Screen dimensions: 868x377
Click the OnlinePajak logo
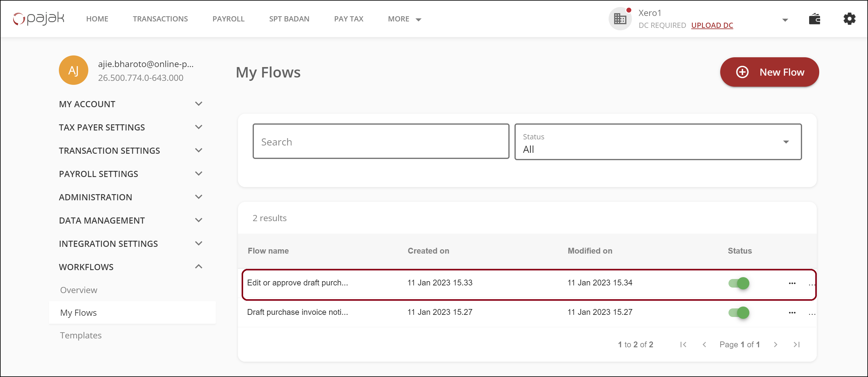pos(38,19)
